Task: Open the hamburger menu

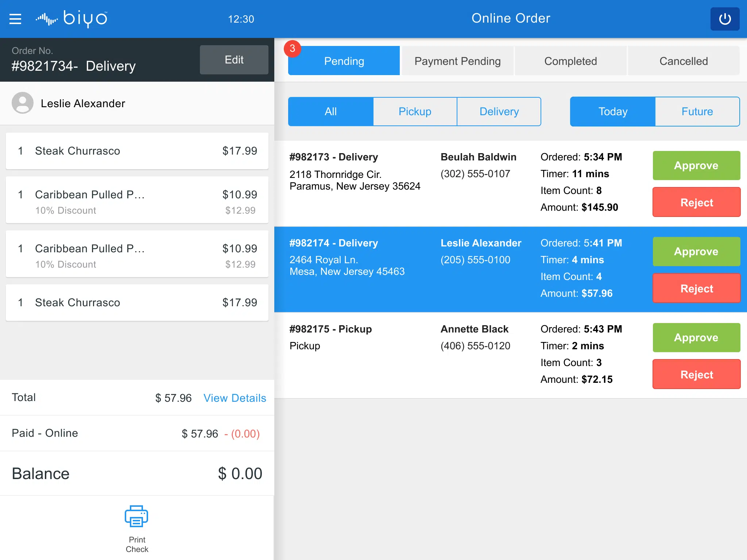Action: 15,19
